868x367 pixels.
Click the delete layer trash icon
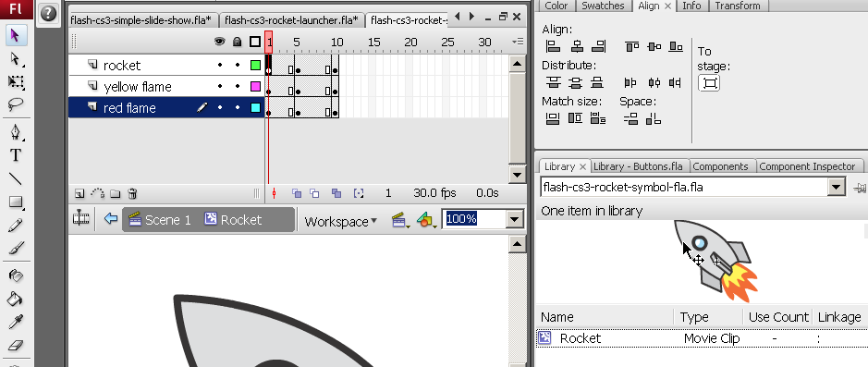pos(132,193)
